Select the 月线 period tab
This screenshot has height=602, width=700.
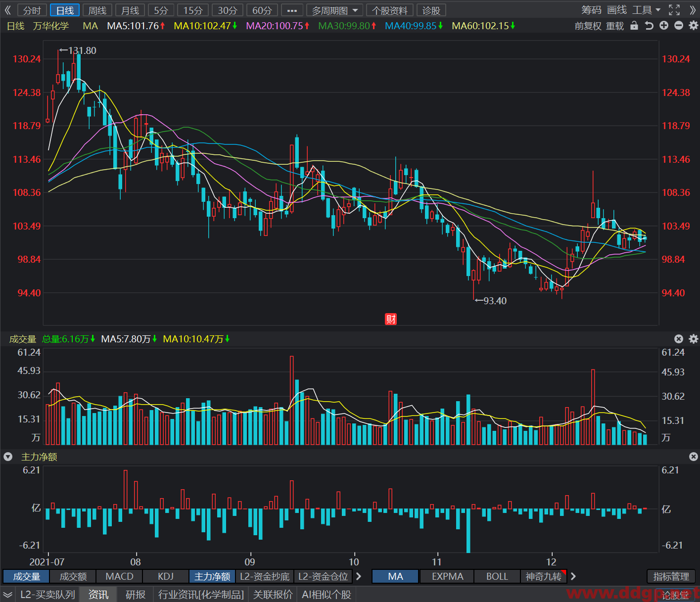click(x=130, y=10)
